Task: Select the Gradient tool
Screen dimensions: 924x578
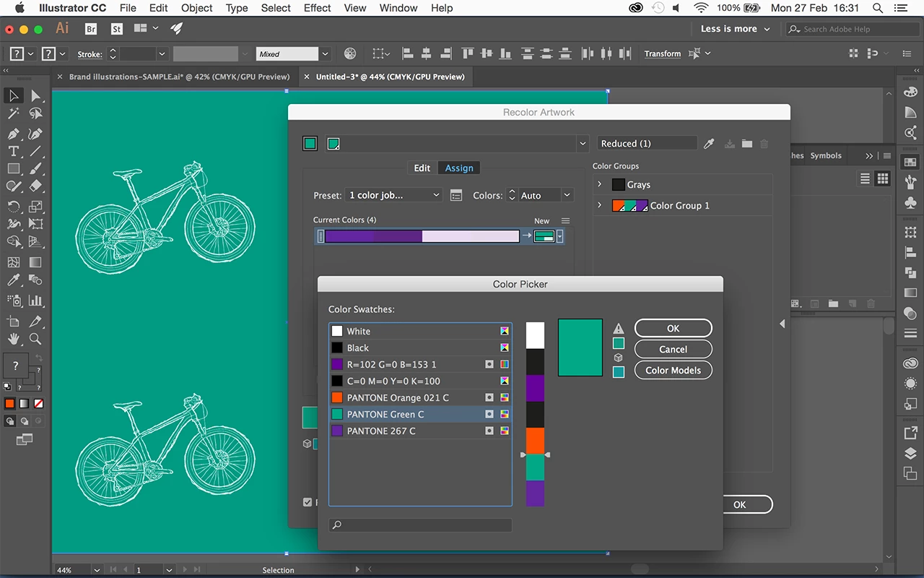Action: tap(35, 262)
